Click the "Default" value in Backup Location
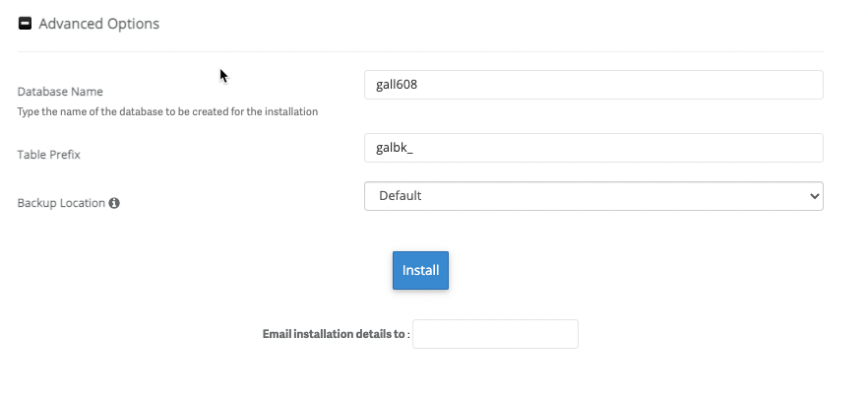868x403 pixels. [401, 196]
